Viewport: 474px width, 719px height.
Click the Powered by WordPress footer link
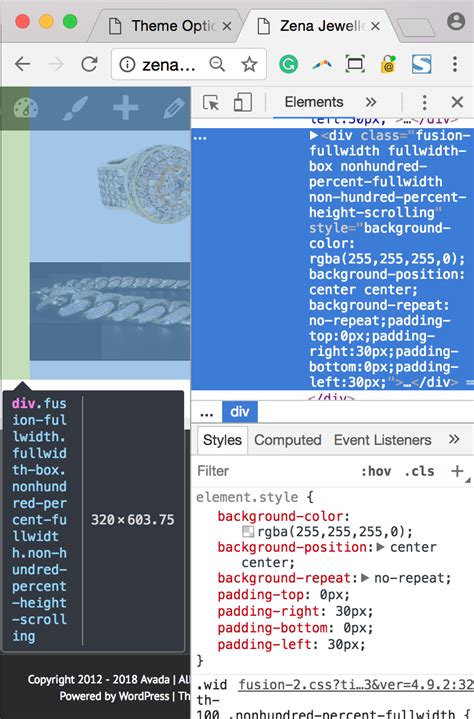point(114,696)
